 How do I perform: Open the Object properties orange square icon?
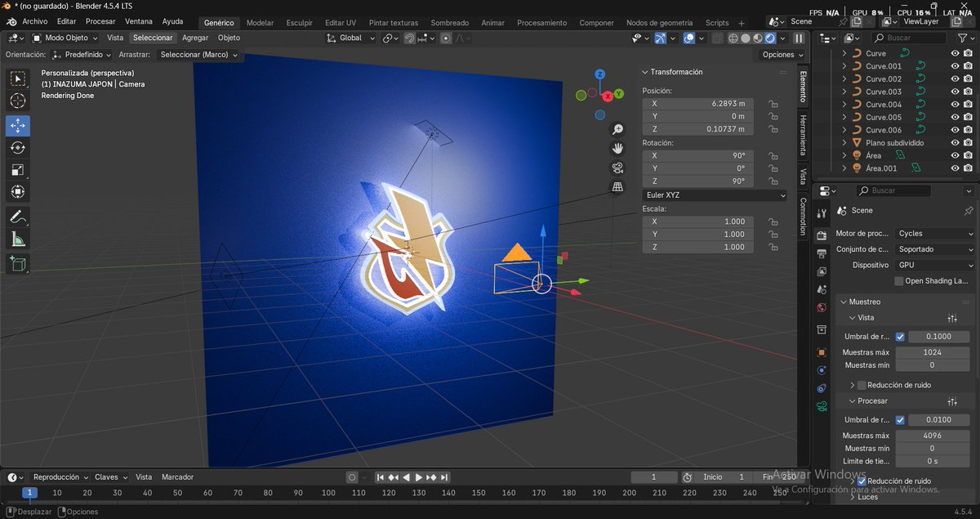[x=822, y=352]
